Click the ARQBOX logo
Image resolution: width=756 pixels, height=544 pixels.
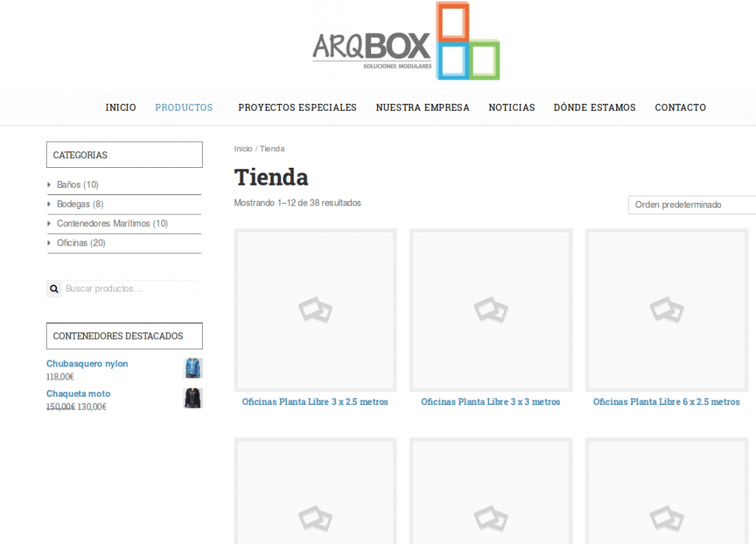(x=406, y=41)
